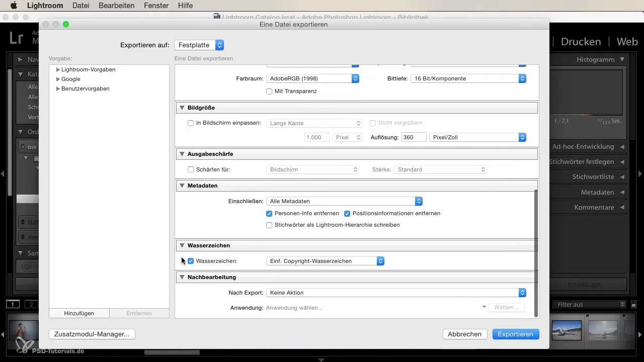Screen dimensions: 644x362
Task: Select the airplane thumbnail in the filmstrip
Action: (567, 330)
